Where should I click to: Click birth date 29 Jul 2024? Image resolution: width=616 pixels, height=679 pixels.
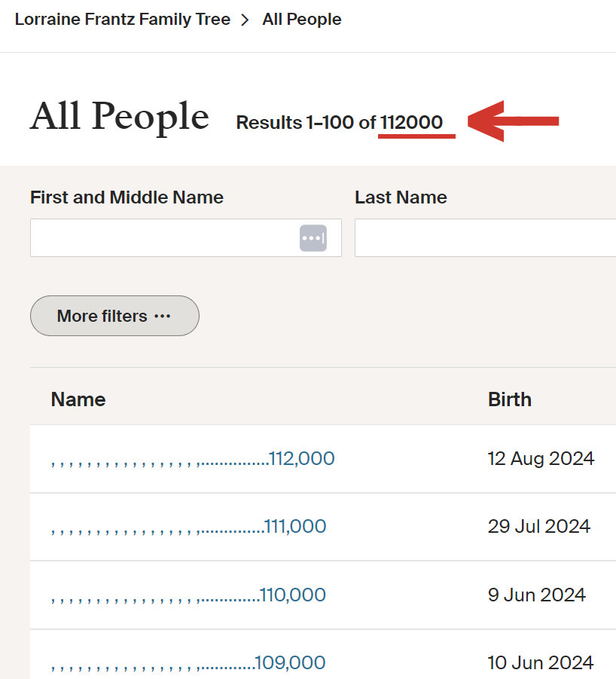coord(538,526)
